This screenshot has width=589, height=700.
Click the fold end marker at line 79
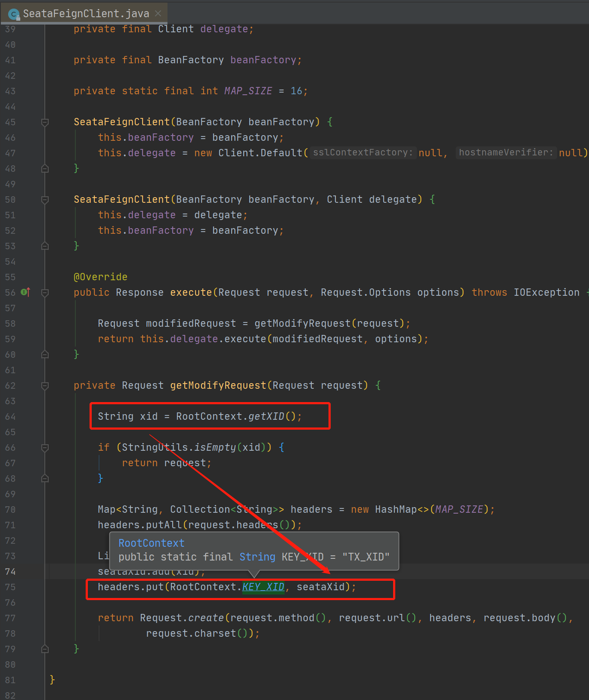[45, 649]
